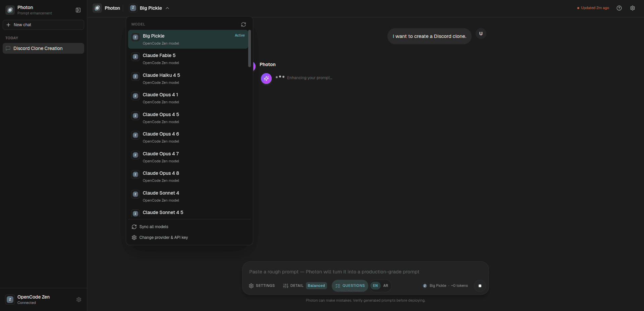644x311 pixels.
Task: Choose Claude Opus 4 1 model
Action: click(188, 98)
